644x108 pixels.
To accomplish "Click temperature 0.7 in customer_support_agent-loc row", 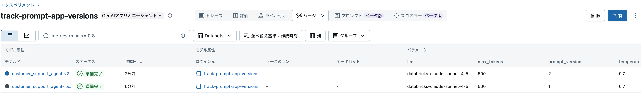I will pos(622,86).
